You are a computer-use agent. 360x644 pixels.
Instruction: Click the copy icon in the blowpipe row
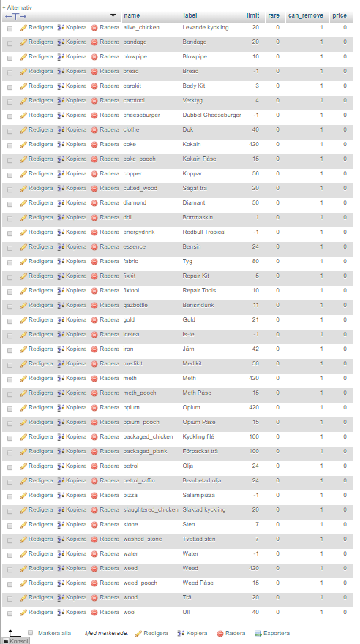pos(61,57)
